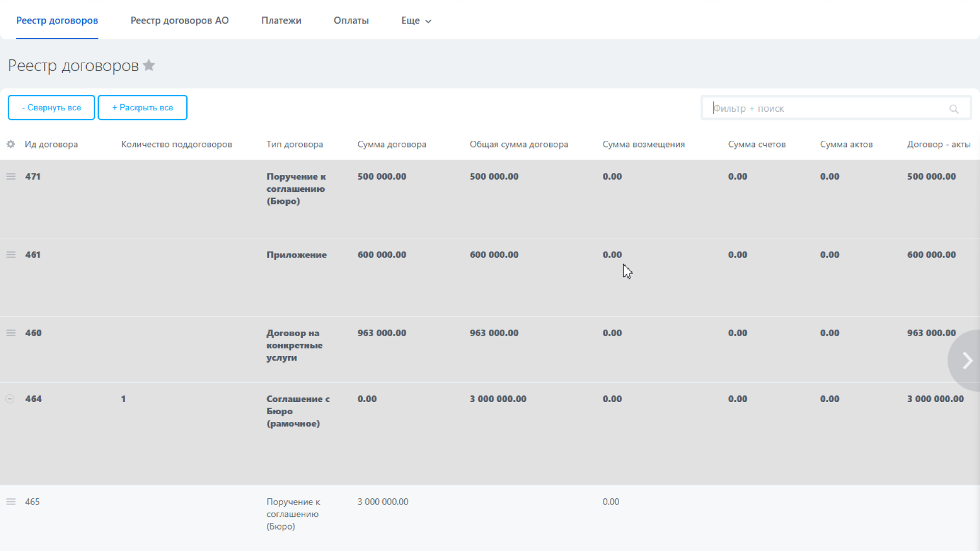Click the Раскрыть все button
980x551 pixels.
click(142, 108)
